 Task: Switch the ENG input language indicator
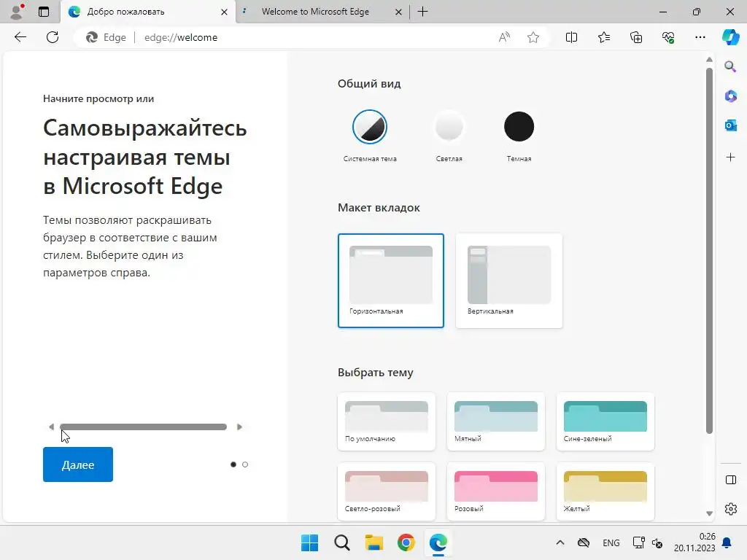coord(611,542)
